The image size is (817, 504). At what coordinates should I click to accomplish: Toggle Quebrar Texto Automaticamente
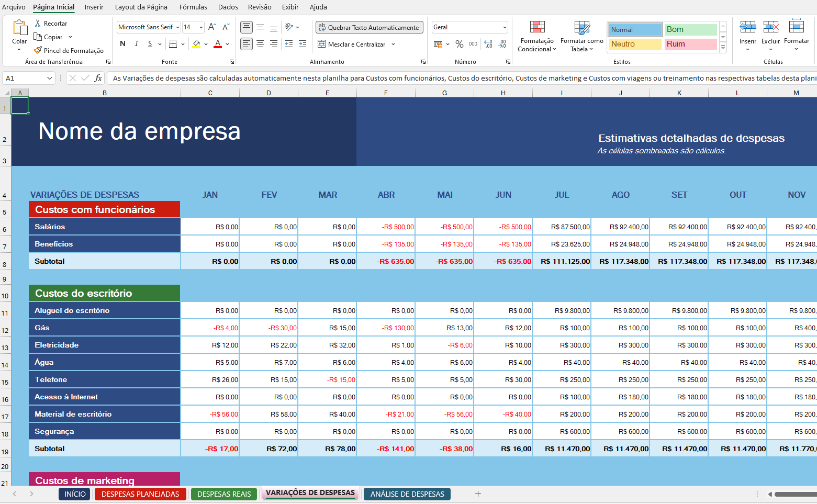click(369, 27)
